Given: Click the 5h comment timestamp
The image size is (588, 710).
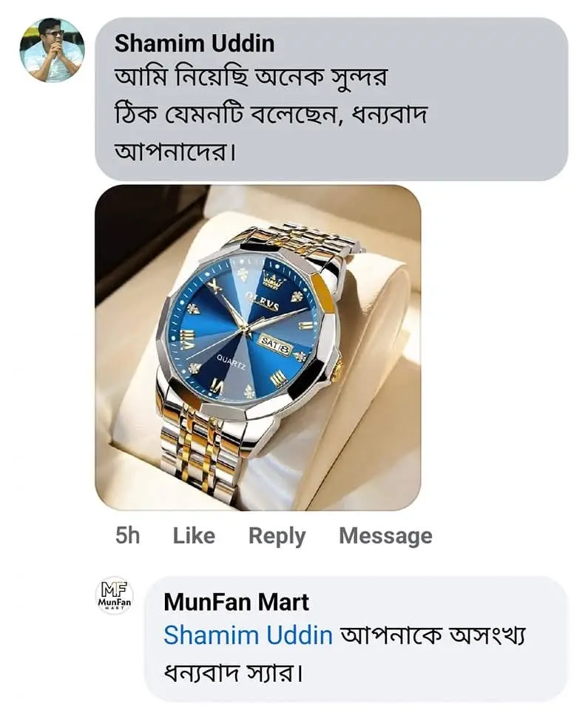Looking at the screenshot, I should [x=127, y=535].
